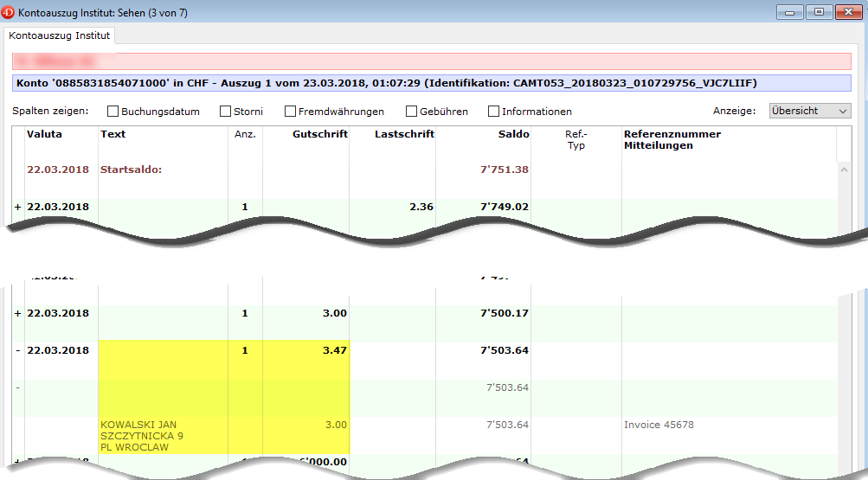Click the 4D application icon in title bar
The width and height of the screenshot is (868, 480).
pyautogui.click(x=10, y=13)
